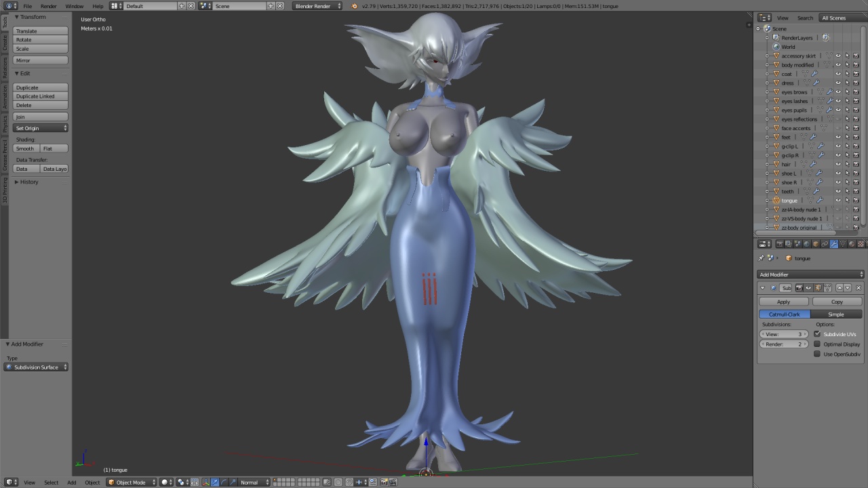The width and height of the screenshot is (868, 488).
Task: Open the Object Mode selector
Action: pyautogui.click(x=132, y=482)
